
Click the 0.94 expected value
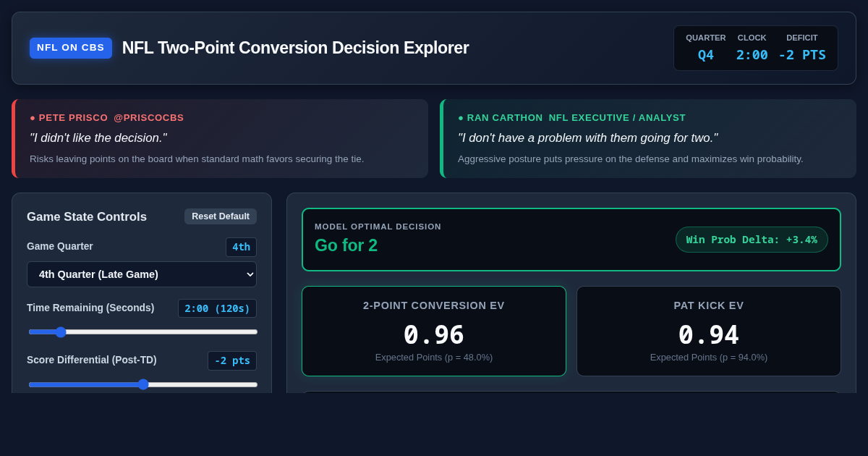click(709, 334)
